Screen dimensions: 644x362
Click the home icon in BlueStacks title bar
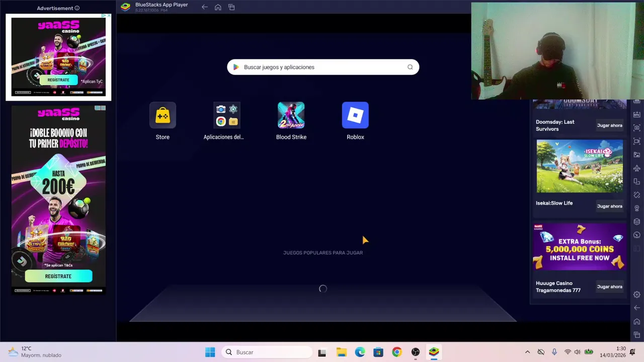(x=218, y=7)
